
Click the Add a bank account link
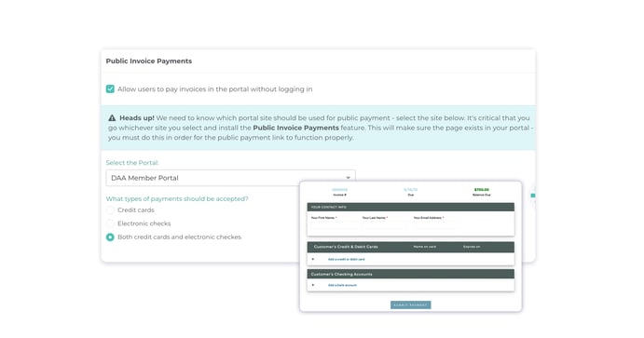342,285
